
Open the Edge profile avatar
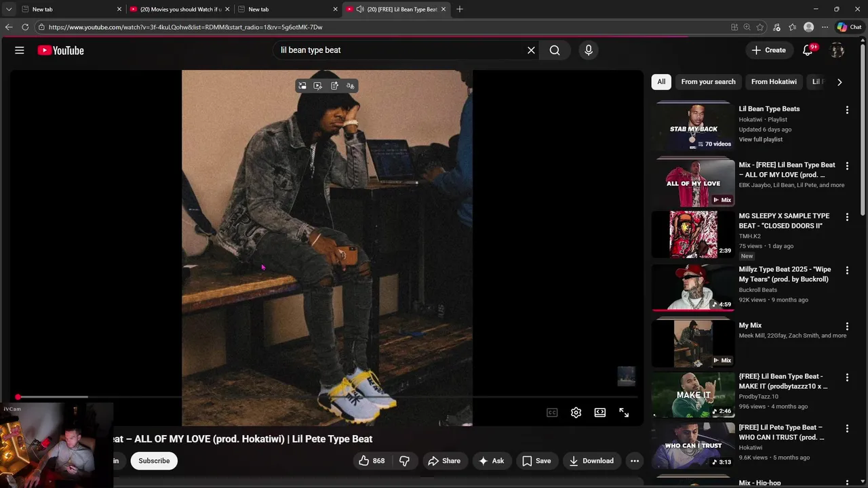[808, 27]
